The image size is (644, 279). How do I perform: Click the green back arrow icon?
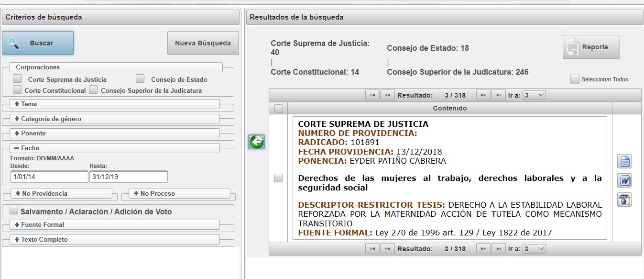click(x=257, y=142)
